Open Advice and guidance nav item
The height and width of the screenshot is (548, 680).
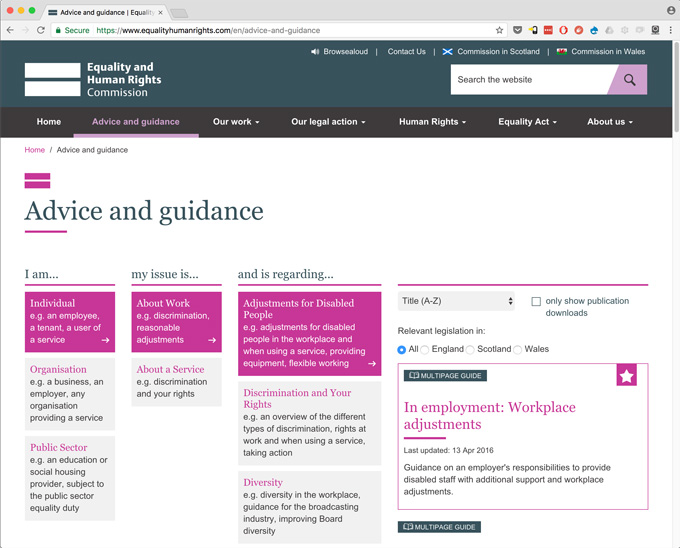[x=136, y=122]
